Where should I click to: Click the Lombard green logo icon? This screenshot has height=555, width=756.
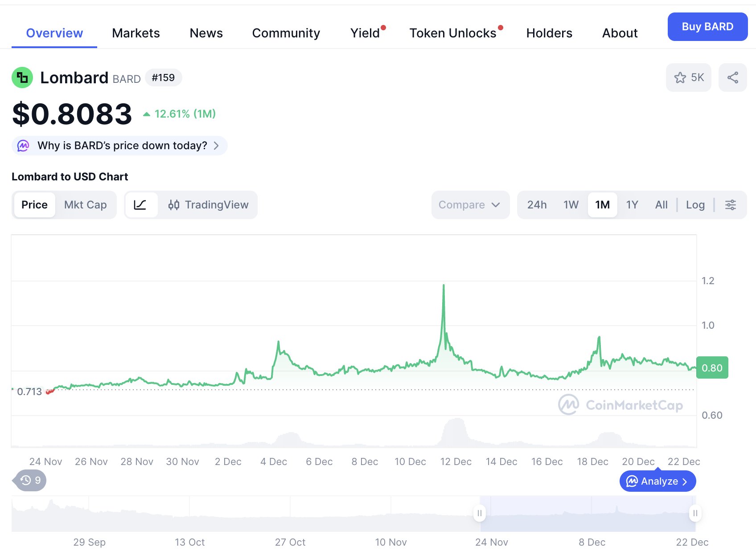tap(22, 78)
